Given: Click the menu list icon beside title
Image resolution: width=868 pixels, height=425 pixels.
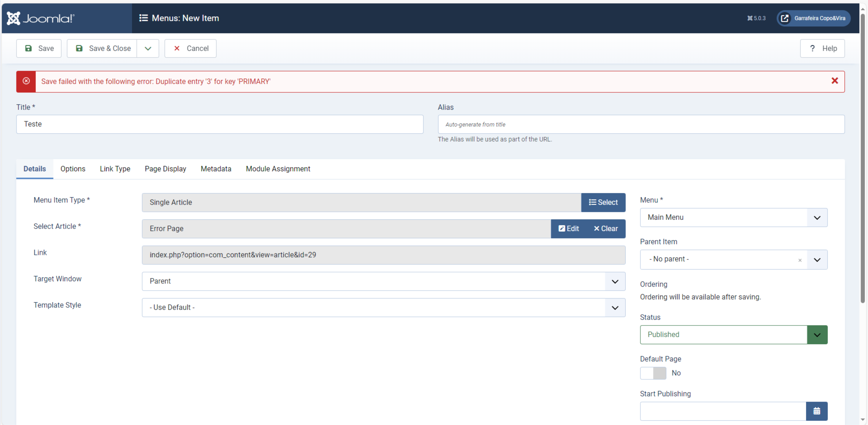Looking at the screenshot, I should click(x=143, y=18).
